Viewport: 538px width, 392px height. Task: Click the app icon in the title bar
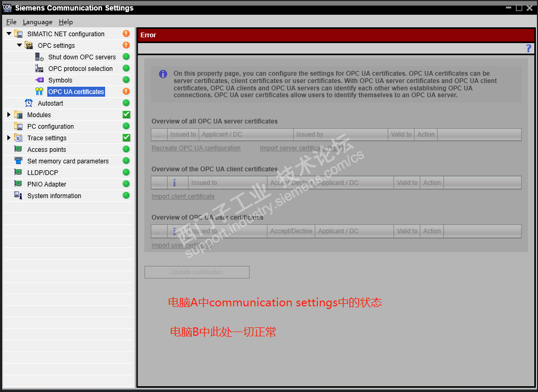(7, 8)
